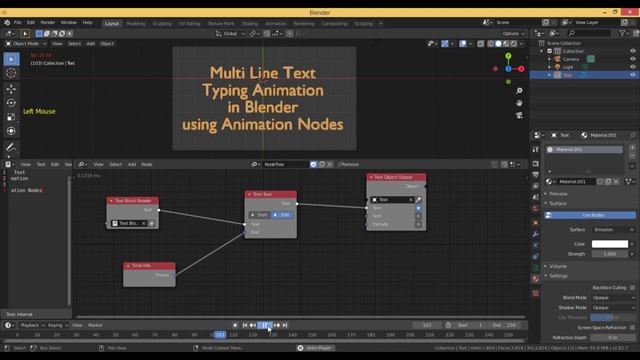
Task: Open the Output properties tab
Action: [536, 175]
